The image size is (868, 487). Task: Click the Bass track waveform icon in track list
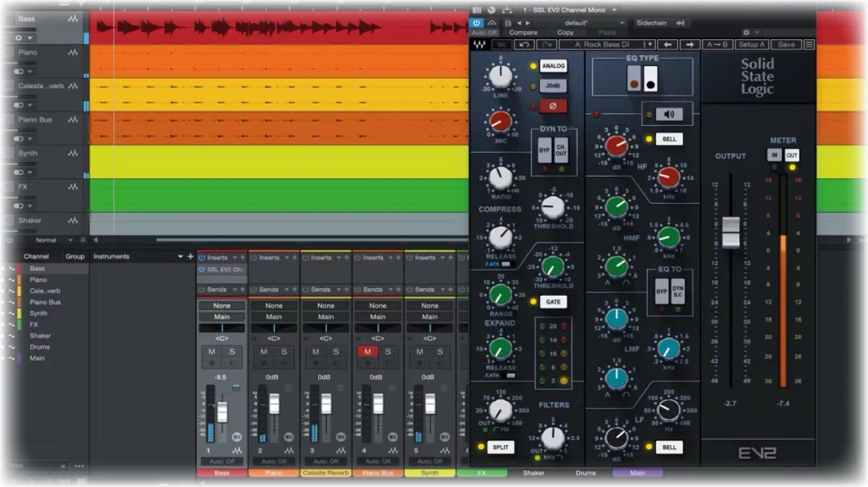(73, 19)
